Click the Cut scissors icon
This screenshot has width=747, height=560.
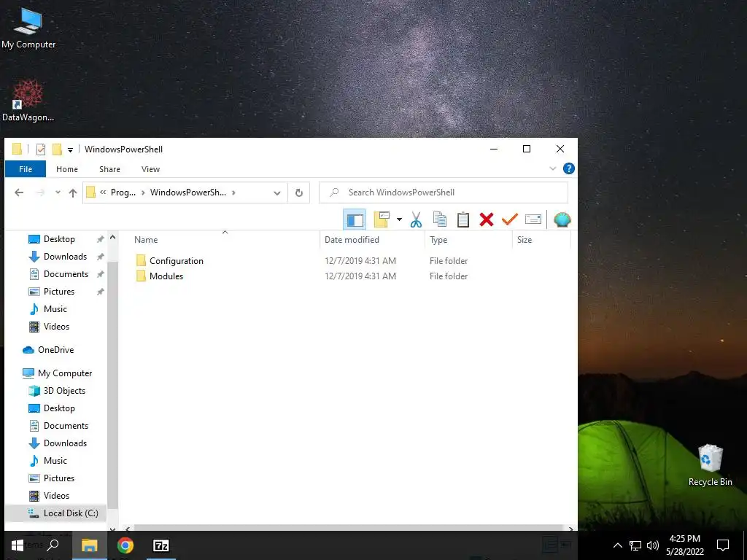point(416,219)
